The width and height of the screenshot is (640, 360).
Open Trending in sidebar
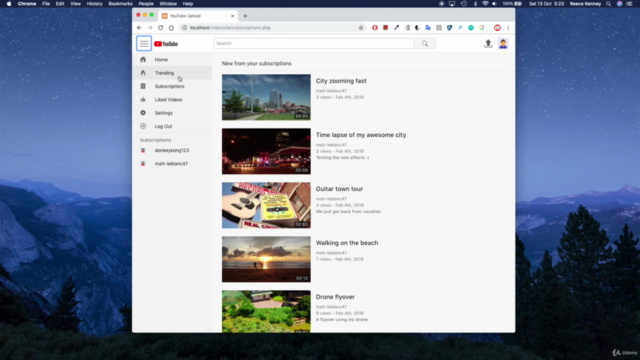(164, 73)
